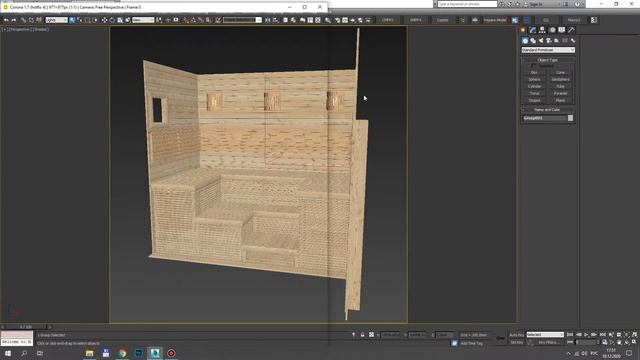Toggle the selection lock padlock icon

click(362, 335)
